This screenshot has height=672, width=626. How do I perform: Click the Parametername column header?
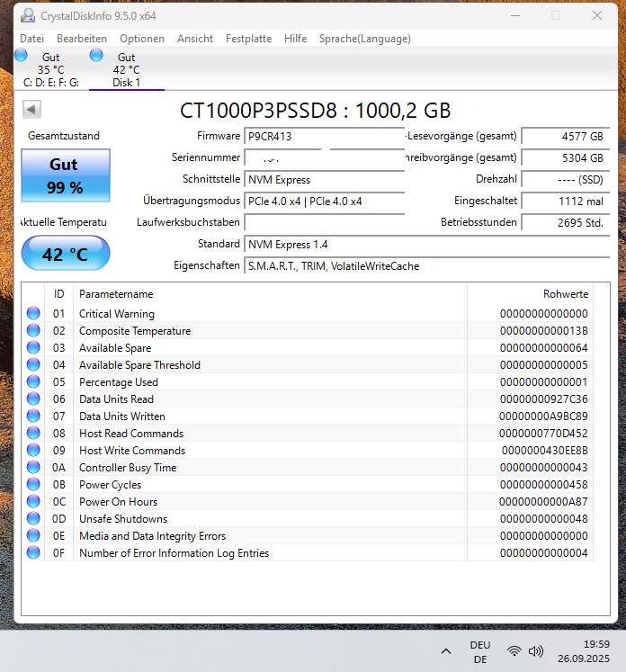270,294
